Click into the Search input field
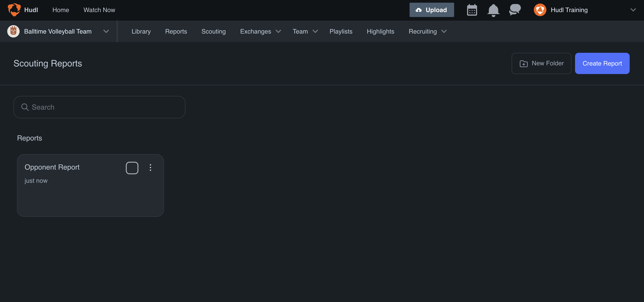Image resolution: width=644 pixels, height=302 pixels. (99, 107)
